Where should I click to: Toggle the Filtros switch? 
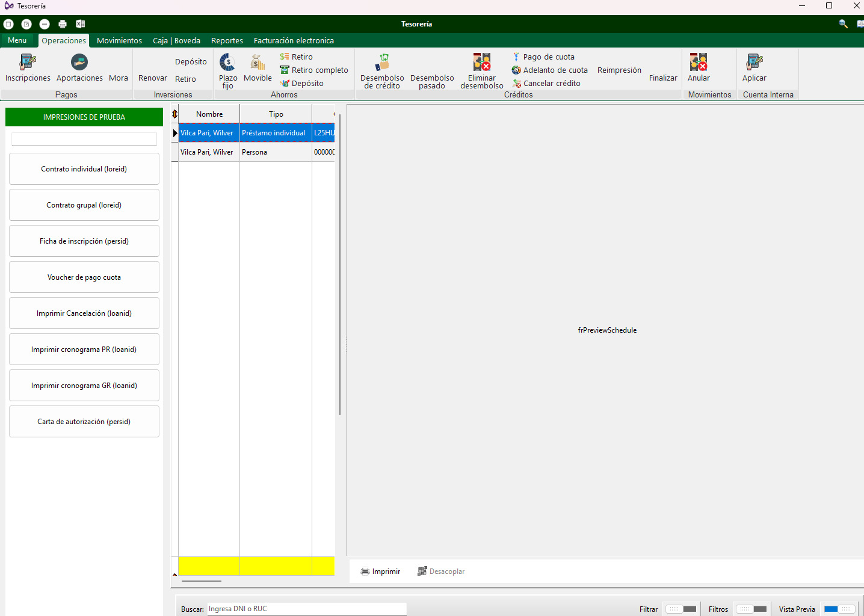click(x=751, y=609)
